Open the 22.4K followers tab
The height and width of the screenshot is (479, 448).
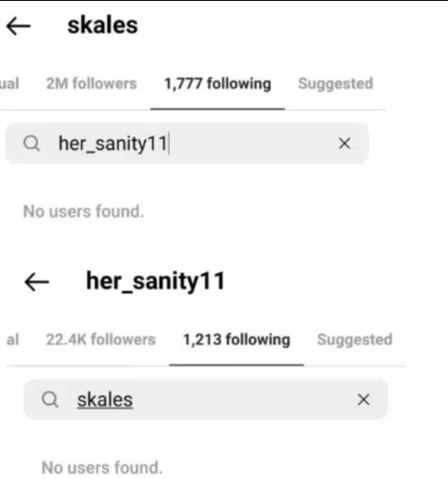click(x=100, y=340)
